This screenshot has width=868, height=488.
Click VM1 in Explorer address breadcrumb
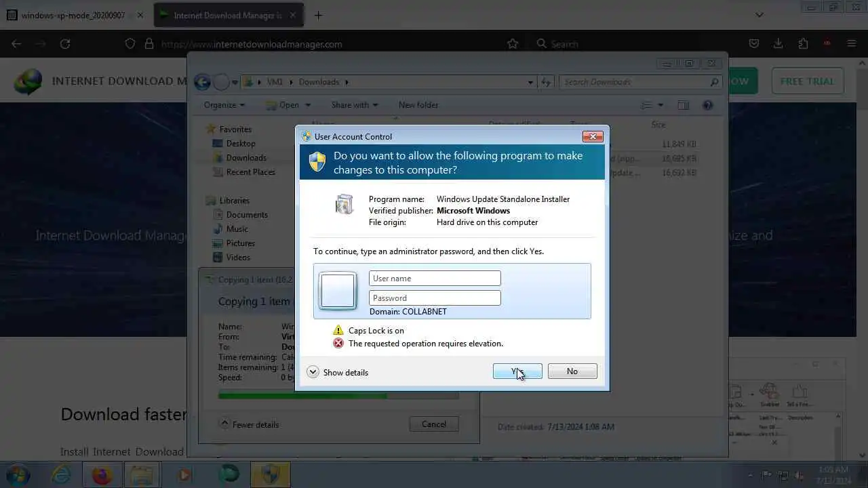[275, 82]
